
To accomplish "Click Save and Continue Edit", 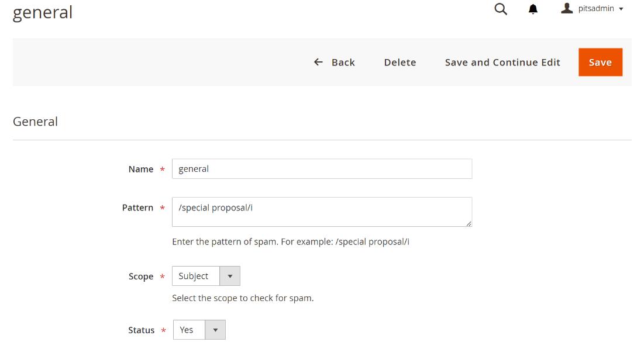I will point(502,62).
